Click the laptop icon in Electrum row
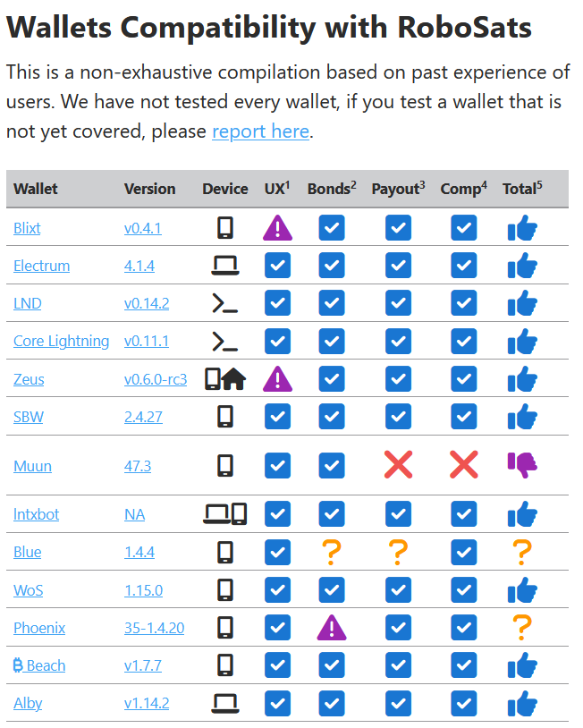Viewport: 583px width, 728px height. point(225,266)
